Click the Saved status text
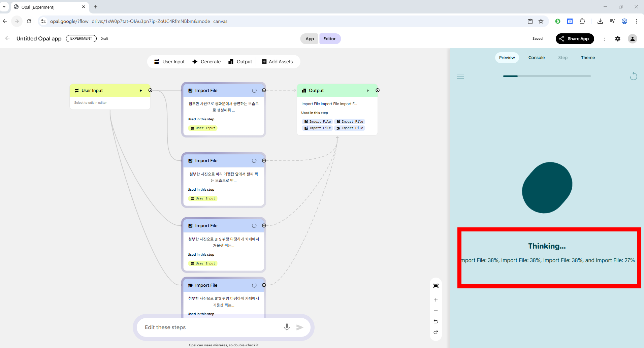This screenshot has height=348, width=644. pos(537,39)
